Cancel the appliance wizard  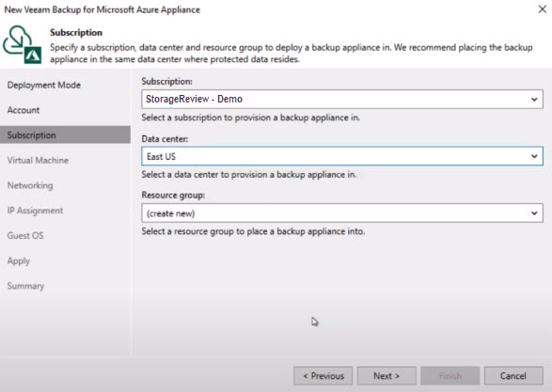point(513,376)
